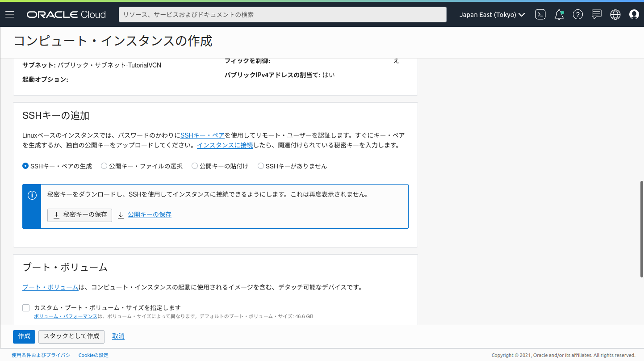Click the Oracle Cloud logo

pyautogui.click(x=66, y=15)
